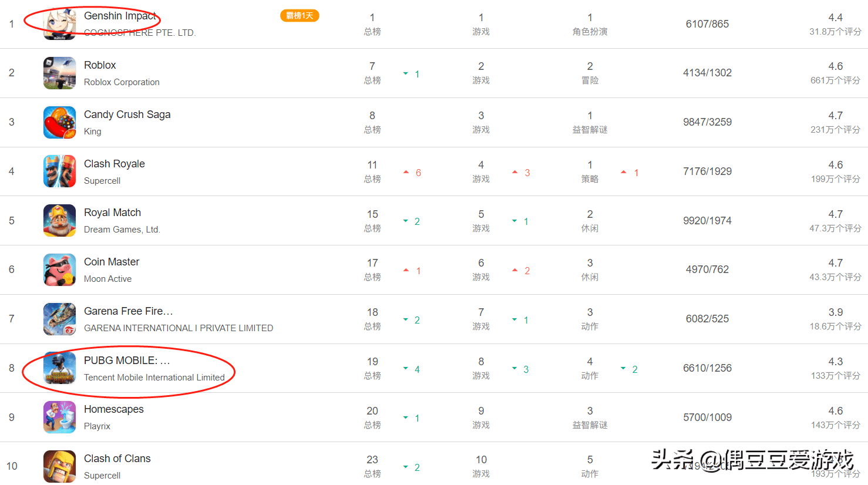Screen dimensions: 868x485
Task: Open the Clash of Clans app icon
Action: coord(59,466)
